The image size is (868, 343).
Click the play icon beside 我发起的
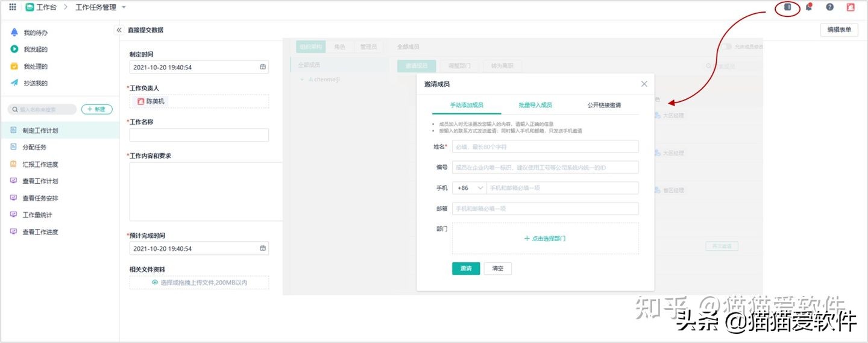coord(14,49)
